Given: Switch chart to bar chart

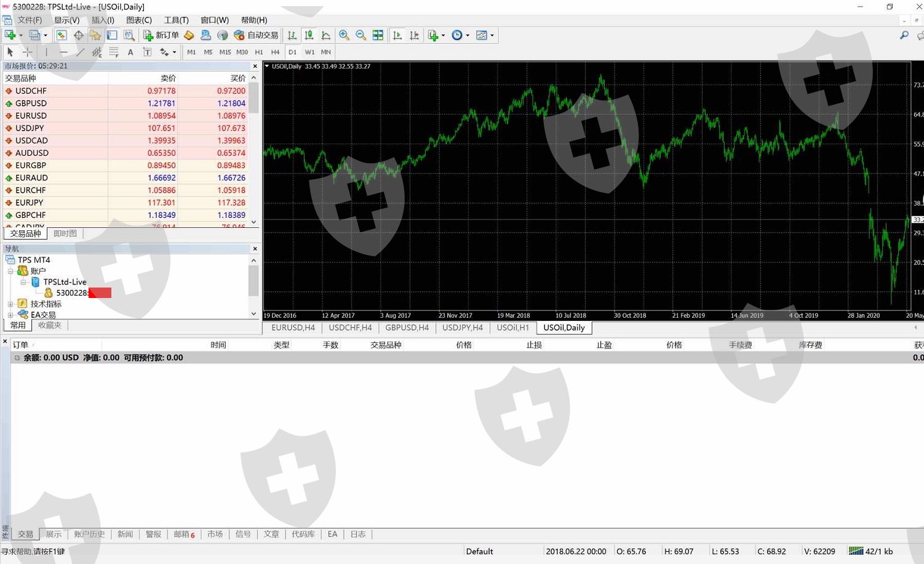Looking at the screenshot, I should pos(292,35).
